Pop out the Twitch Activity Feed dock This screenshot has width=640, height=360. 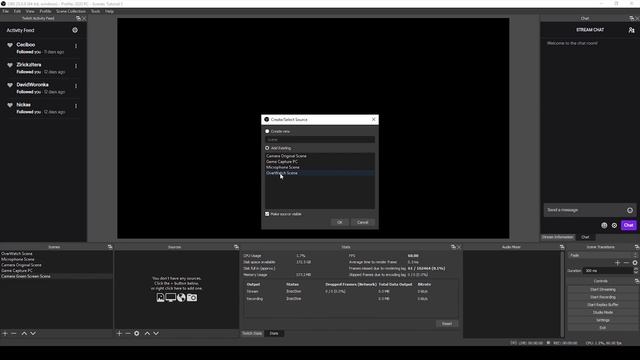pos(78,18)
